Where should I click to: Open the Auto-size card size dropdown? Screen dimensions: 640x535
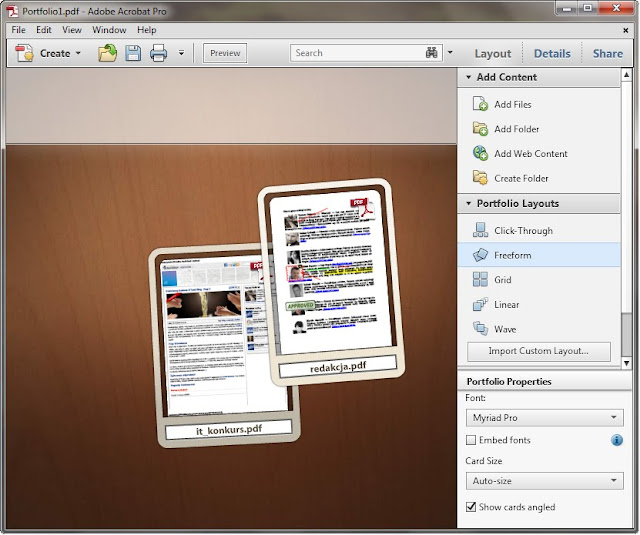[544, 481]
